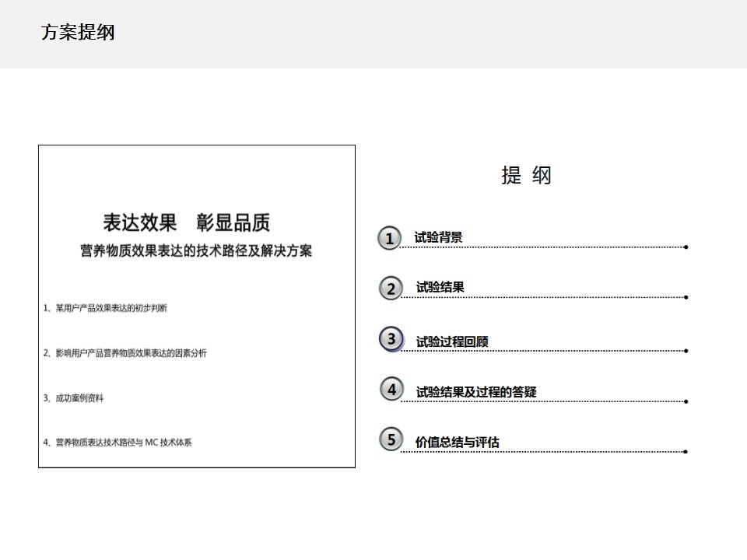Click the end dot of 试验背景 dotted line
Viewport: 747px width, 560px height.
[x=686, y=247]
